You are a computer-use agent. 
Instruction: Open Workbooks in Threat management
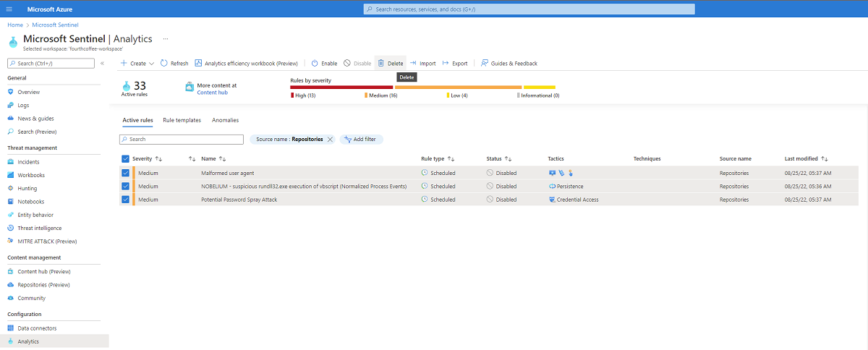click(31, 175)
